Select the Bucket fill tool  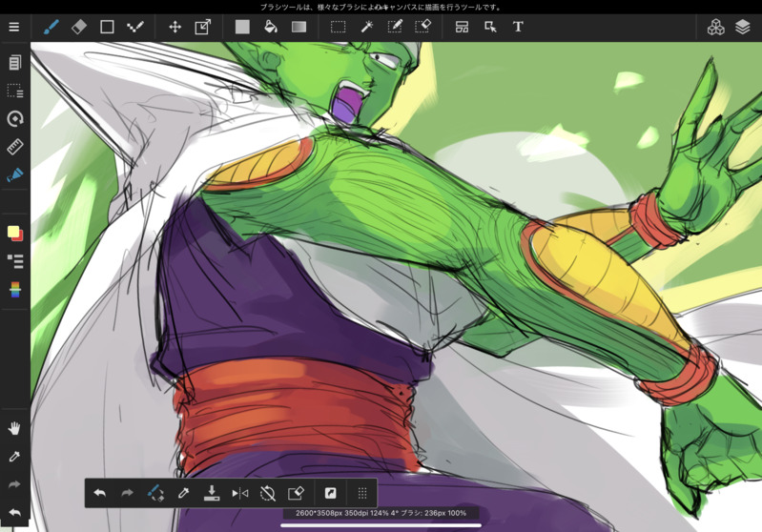(271, 27)
